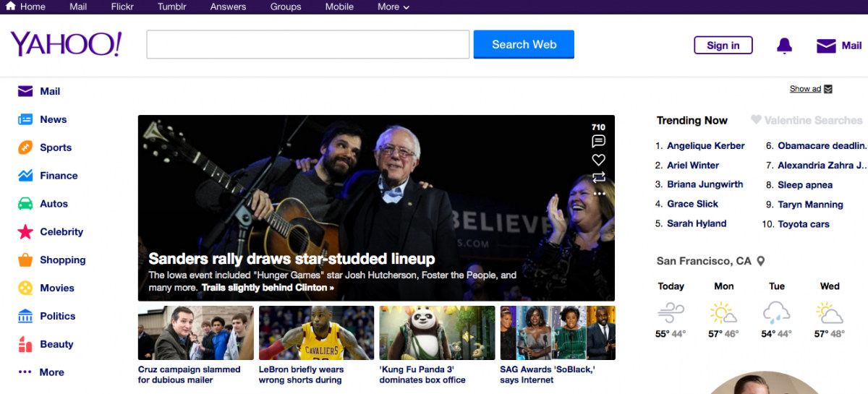This screenshot has width=868, height=394.
Task: Click the San Francisco, CA location text
Action: [704, 261]
